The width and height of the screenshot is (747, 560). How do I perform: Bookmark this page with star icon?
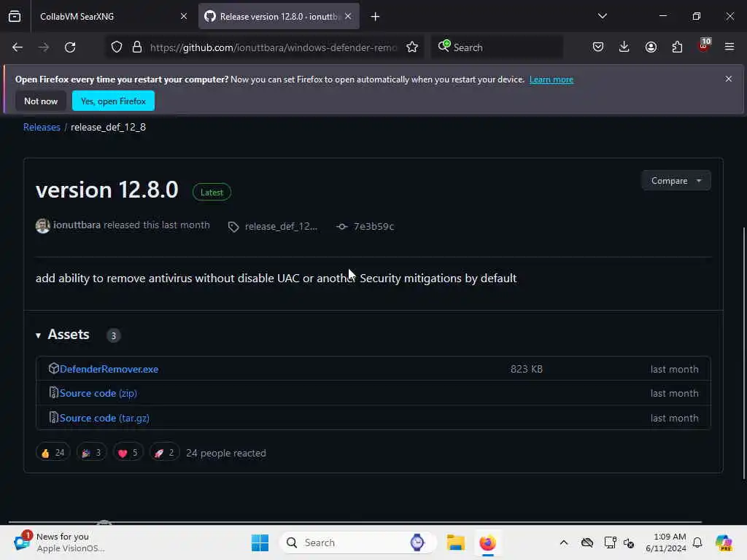(412, 47)
